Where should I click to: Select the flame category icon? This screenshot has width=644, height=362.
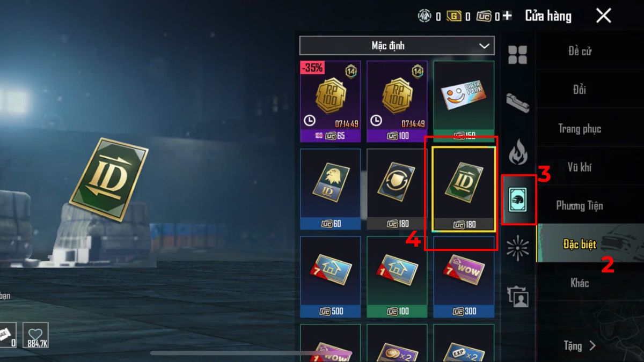click(x=518, y=151)
